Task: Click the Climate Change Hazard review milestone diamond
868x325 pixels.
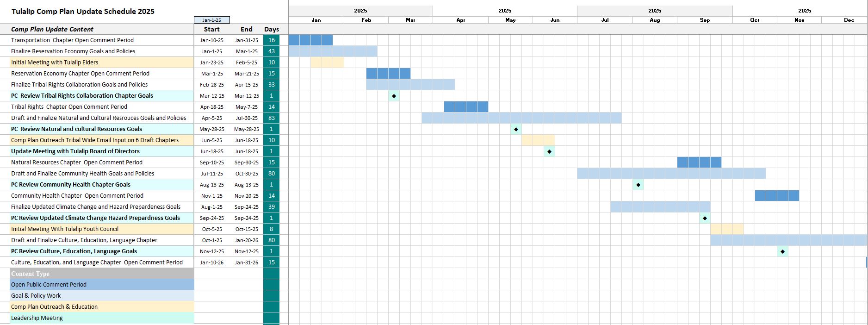Action: coord(705,218)
